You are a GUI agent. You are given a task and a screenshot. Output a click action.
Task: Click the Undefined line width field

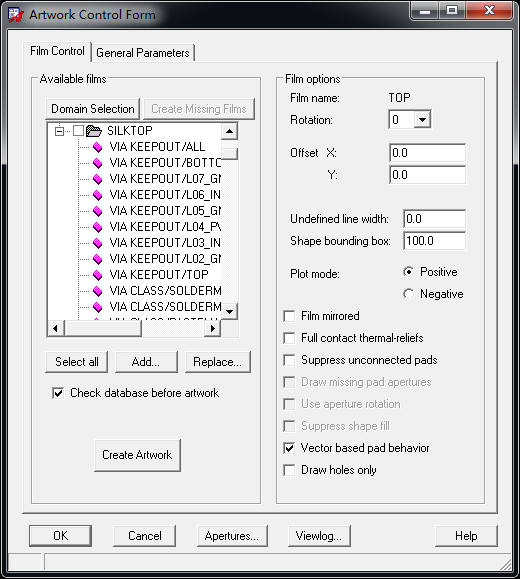point(435,219)
